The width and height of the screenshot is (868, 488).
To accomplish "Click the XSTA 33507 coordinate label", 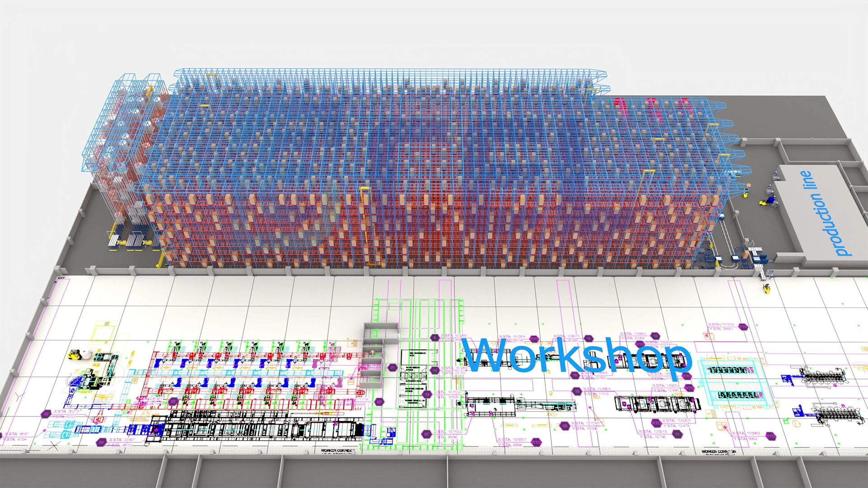I will pyautogui.click(x=122, y=440).
